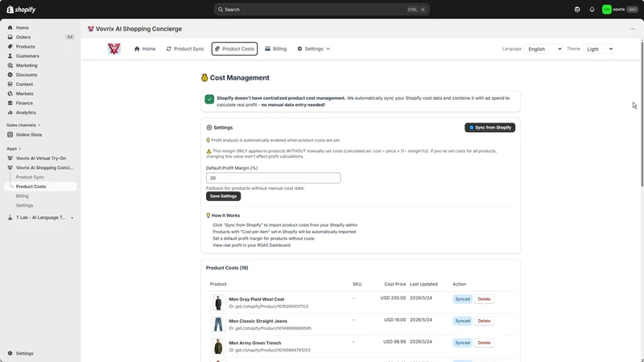Image resolution: width=644 pixels, height=362 pixels.
Task: Click the Shopify logo
Action: pos(21,10)
